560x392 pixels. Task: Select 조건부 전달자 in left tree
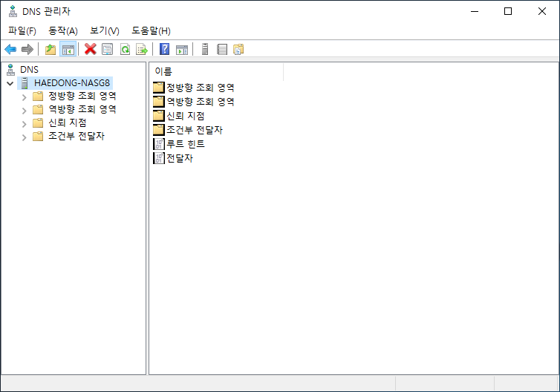tap(76, 136)
